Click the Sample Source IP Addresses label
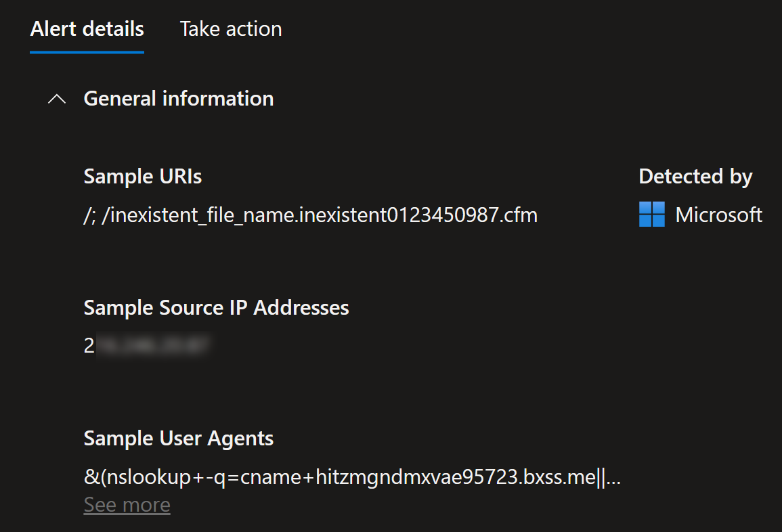 coord(216,308)
